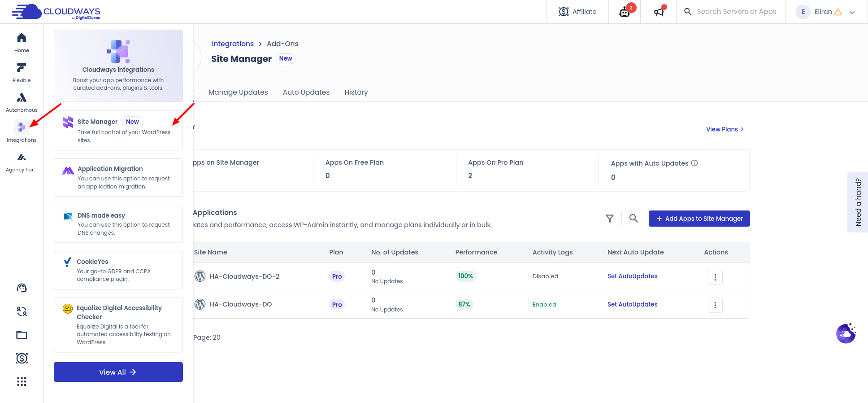
Task: Click the View All button
Action: [x=118, y=372]
